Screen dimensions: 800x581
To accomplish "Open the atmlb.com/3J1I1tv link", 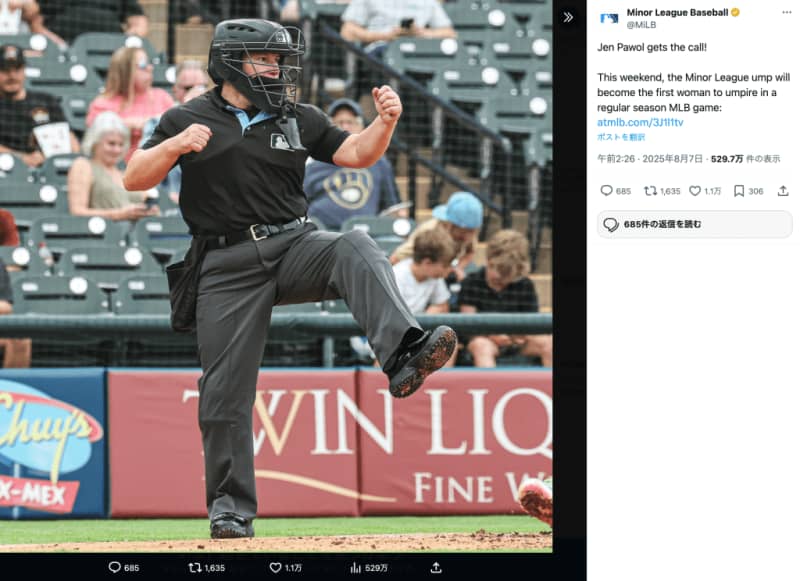I will pyautogui.click(x=640, y=122).
